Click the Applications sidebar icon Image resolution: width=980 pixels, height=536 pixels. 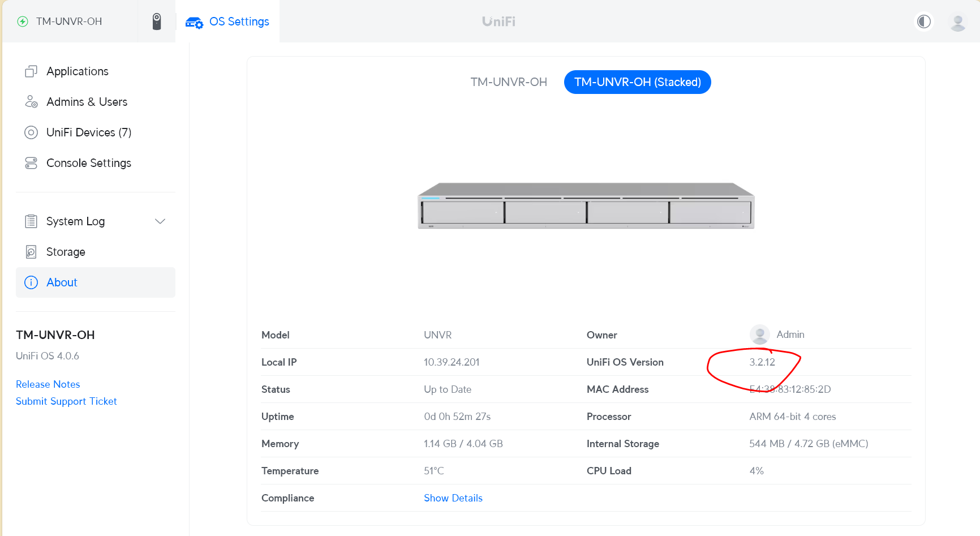click(x=31, y=71)
